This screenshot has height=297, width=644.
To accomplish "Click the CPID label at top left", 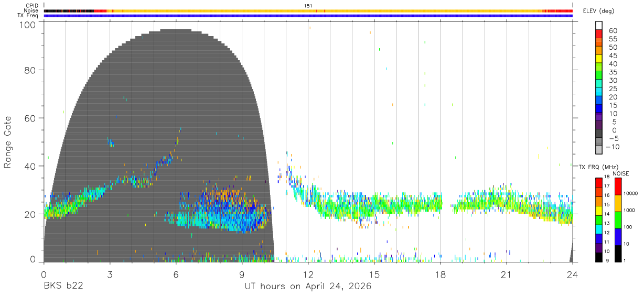I will 32,6.
